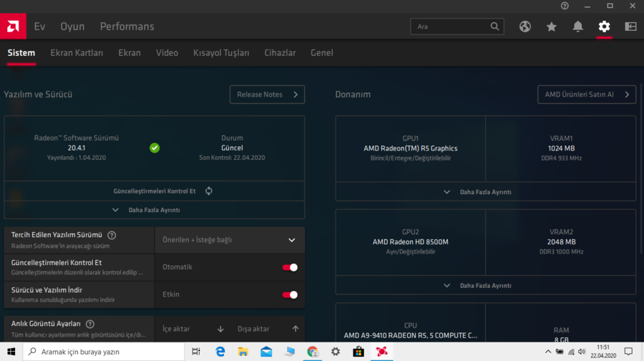Click the help question mark in title bar
The width and height of the screenshot is (644, 361).
pyautogui.click(x=565, y=6)
